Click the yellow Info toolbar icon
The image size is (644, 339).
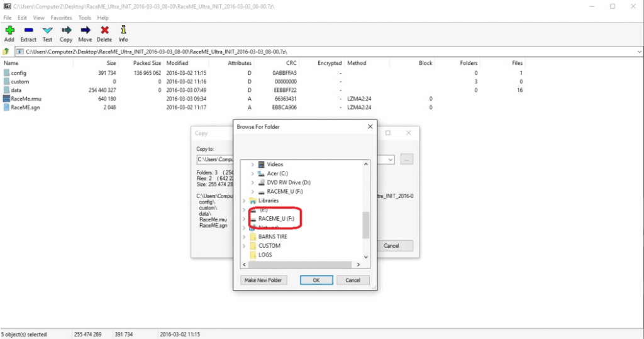coord(123,30)
